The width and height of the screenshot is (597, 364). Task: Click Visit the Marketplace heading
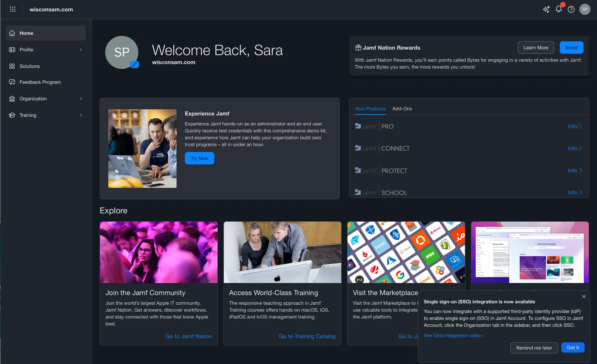pos(385,293)
